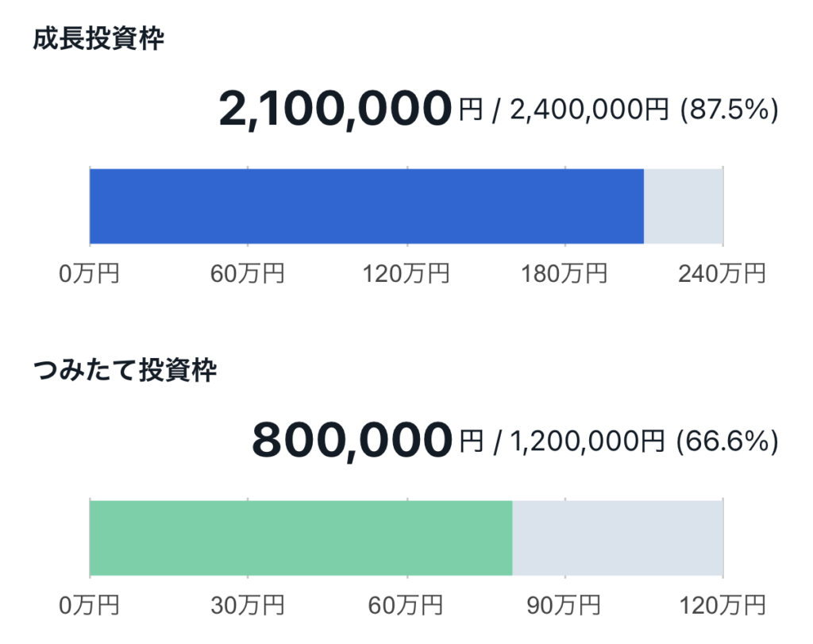
Task: Click the 成長投資枠 heading
Action: tap(98, 39)
